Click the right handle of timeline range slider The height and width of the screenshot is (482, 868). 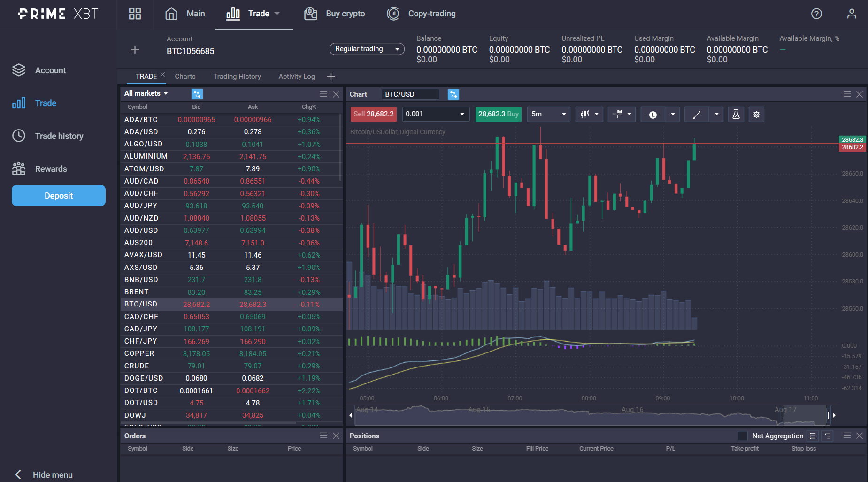(x=828, y=415)
